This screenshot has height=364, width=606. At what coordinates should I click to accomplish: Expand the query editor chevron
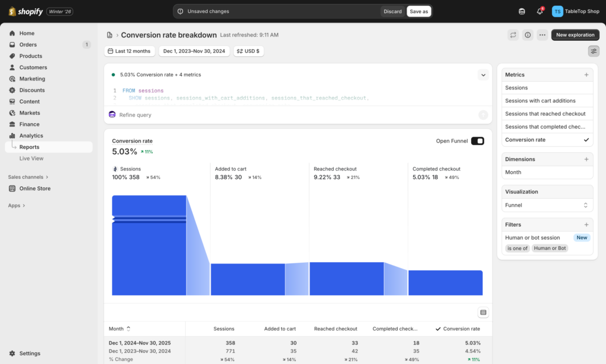tap(483, 75)
